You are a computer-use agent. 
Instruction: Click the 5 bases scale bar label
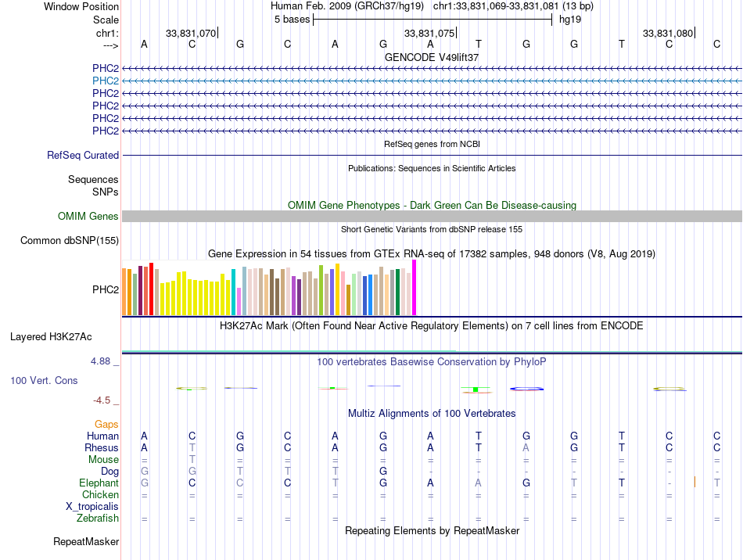[292, 20]
